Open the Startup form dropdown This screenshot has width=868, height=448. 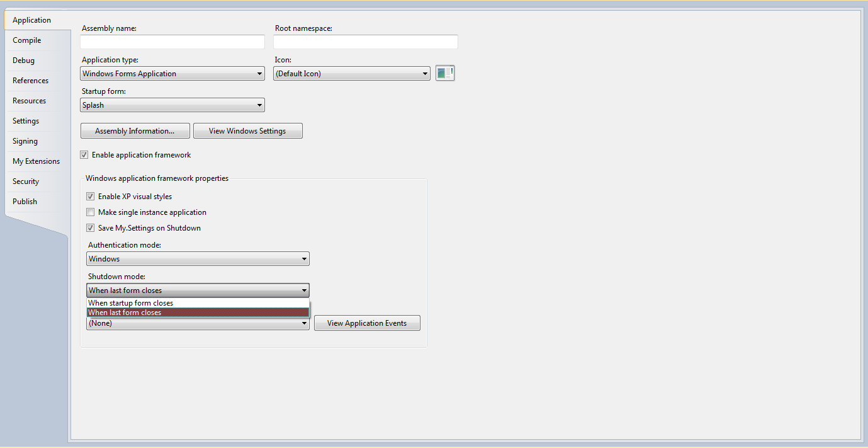pyautogui.click(x=172, y=105)
